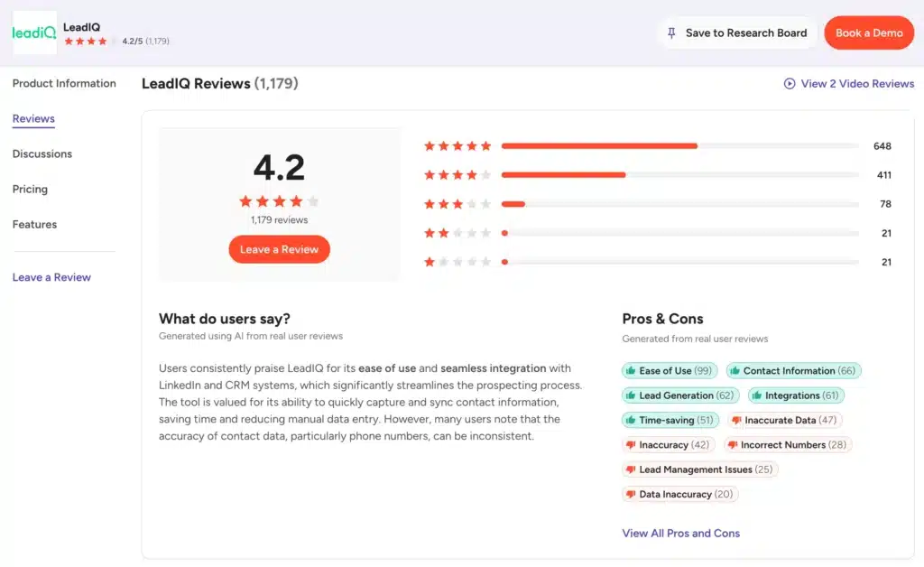Click the thumbs-up icon on Time-saving

(x=631, y=420)
